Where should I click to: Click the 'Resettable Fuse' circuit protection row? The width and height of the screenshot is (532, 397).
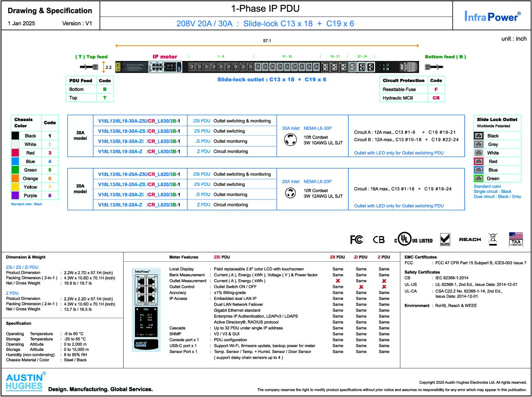(x=412, y=89)
